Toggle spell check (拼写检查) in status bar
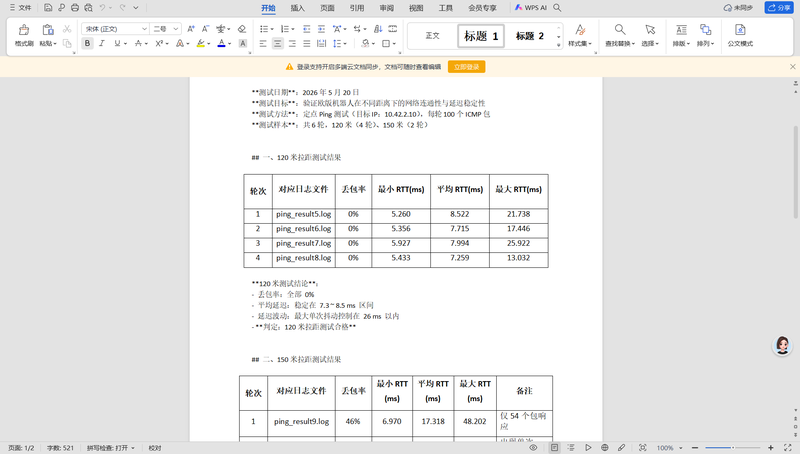The width and height of the screenshot is (800, 454). (x=110, y=448)
